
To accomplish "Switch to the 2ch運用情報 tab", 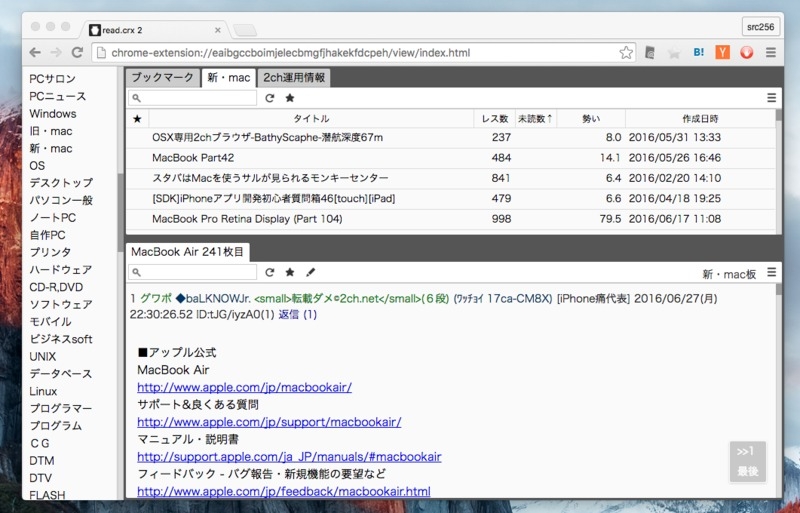I will pos(293,77).
